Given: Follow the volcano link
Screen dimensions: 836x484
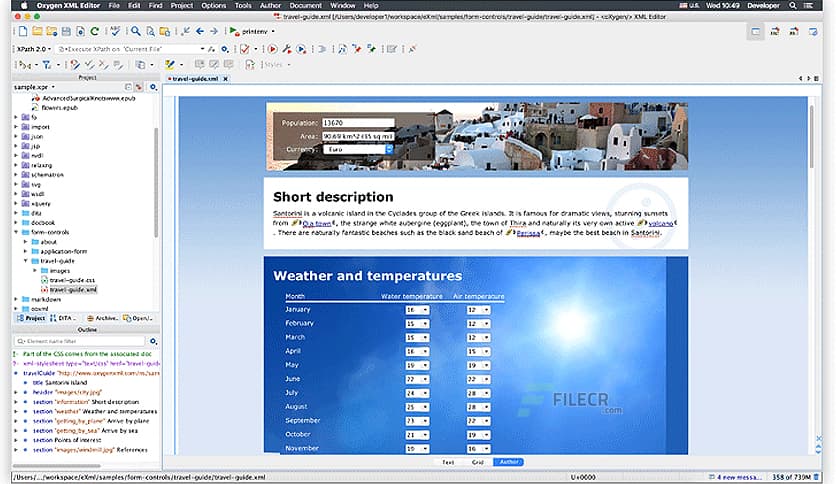Looking at the screenshot, I should tap(661, 223).
